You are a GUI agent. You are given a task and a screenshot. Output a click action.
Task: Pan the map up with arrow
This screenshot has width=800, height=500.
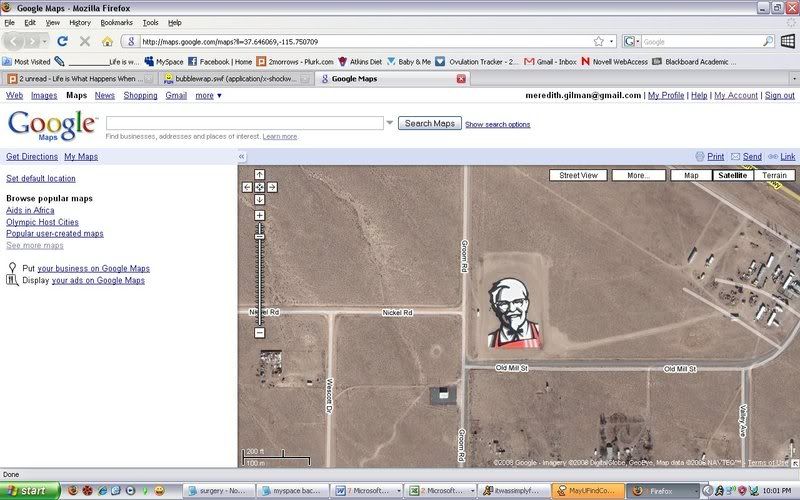coord(259,175)
